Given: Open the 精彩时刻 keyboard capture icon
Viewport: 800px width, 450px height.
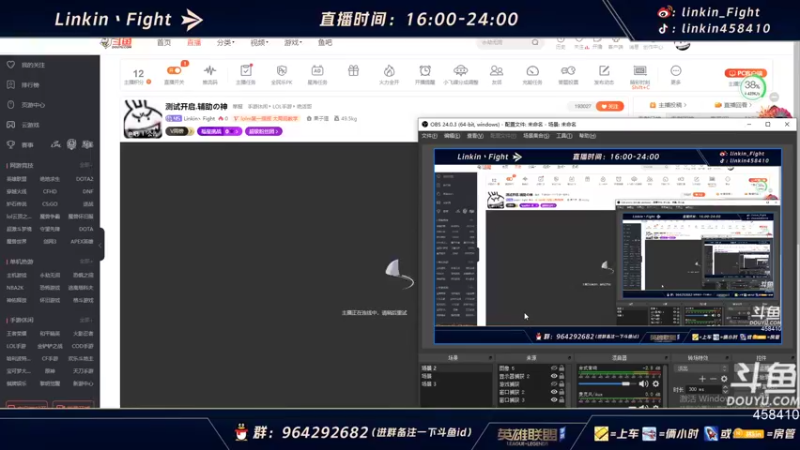Looking at the screenshot, I should (x=640, y=70).
